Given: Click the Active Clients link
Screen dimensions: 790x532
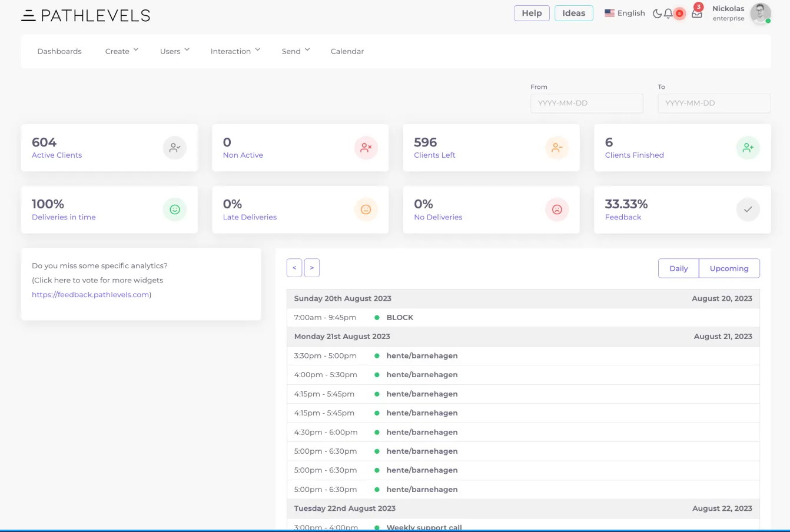Looking at the screenshot, I should click(57, 155).
